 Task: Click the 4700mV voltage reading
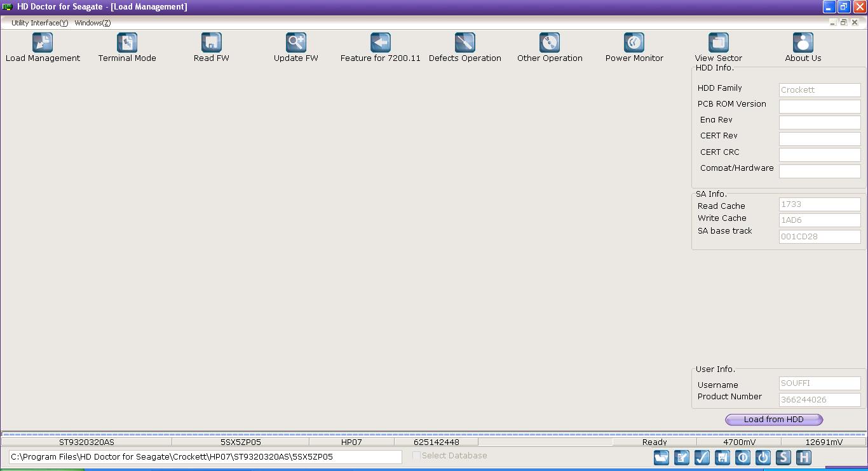[x=739, y=442]
